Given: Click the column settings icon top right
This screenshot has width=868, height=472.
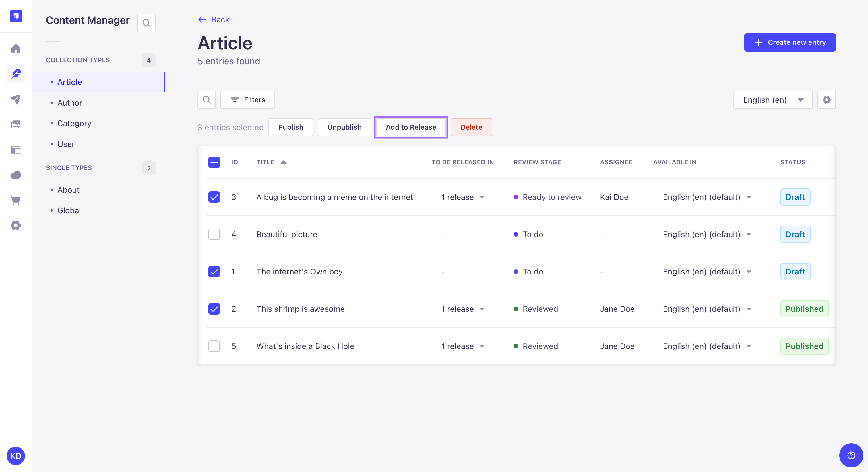Looking at the screenshot, I should 827,100.
